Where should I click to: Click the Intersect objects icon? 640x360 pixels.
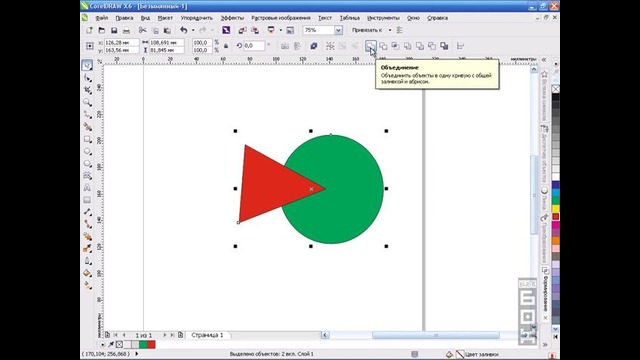pos(395,46)
